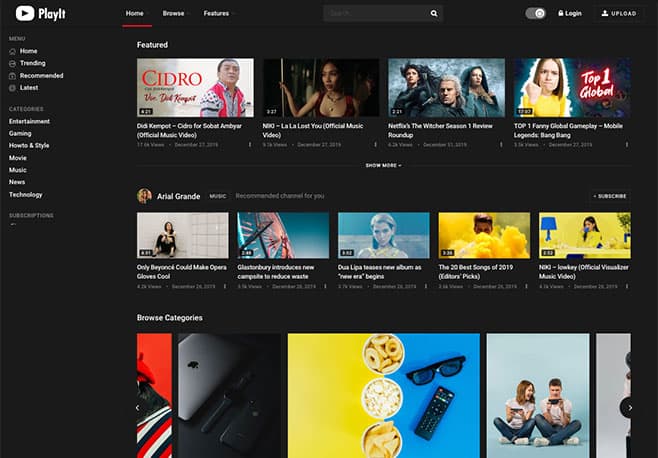This screenshot has height=458, width=658.
Task: Click Arial Grande channel avatar
Action: pos(144,196)
